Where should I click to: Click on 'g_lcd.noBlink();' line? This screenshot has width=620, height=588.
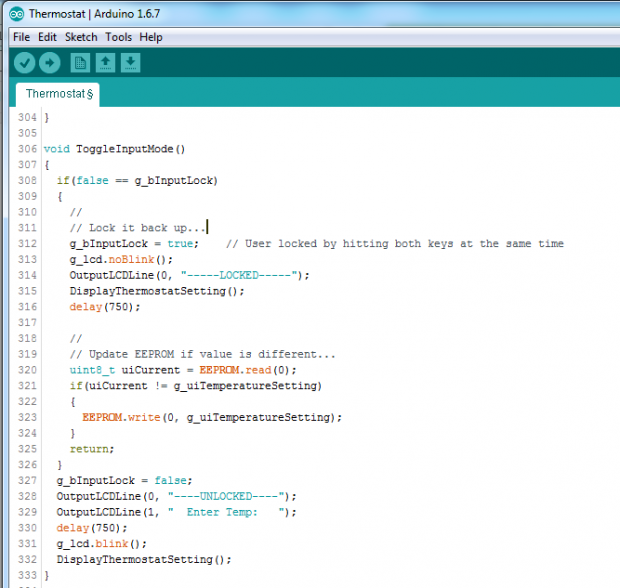[121, 260]
